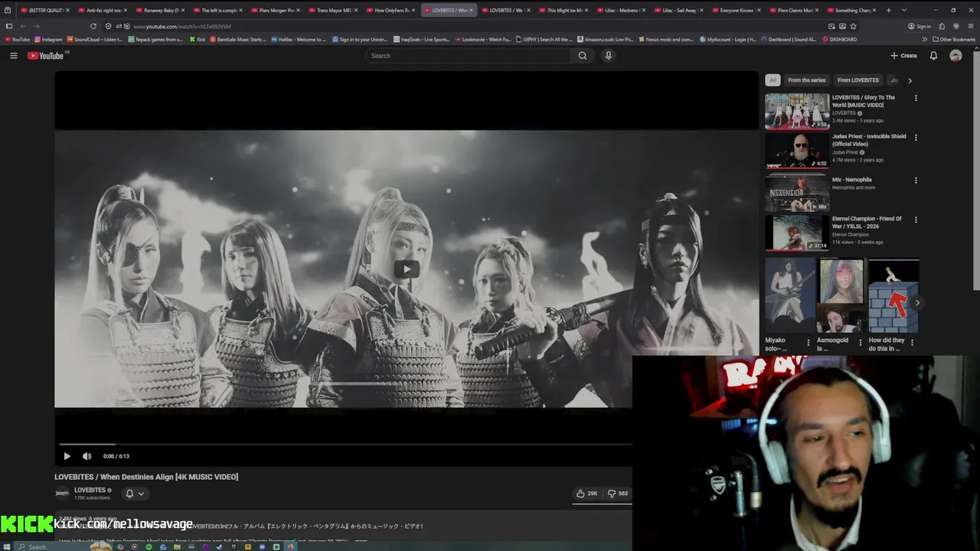Click the browser address bar URL

coord(182,26)
